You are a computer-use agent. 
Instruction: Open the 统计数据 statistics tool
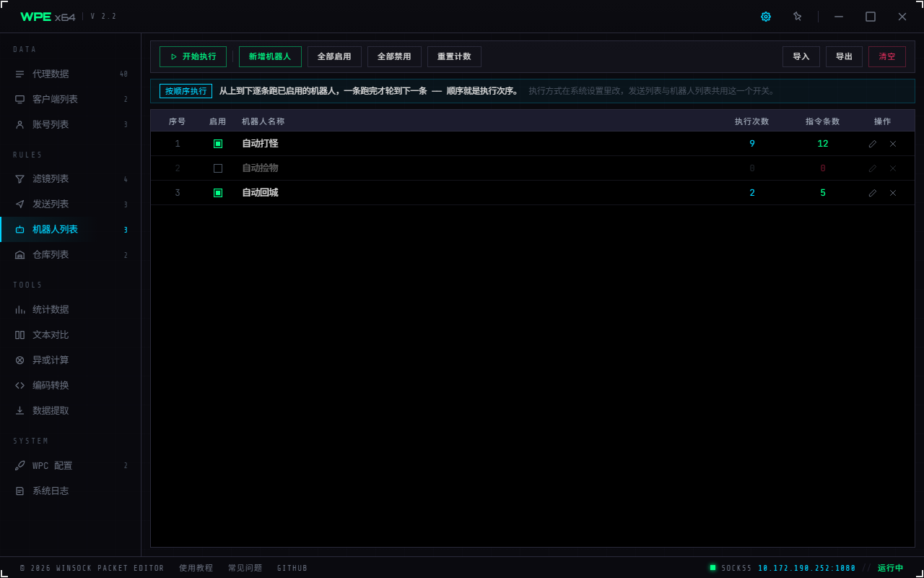(71, 309)
